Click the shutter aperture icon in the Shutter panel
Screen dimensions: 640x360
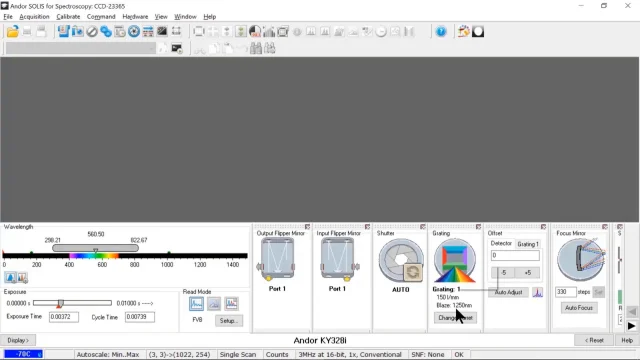(x=401, y=260)
